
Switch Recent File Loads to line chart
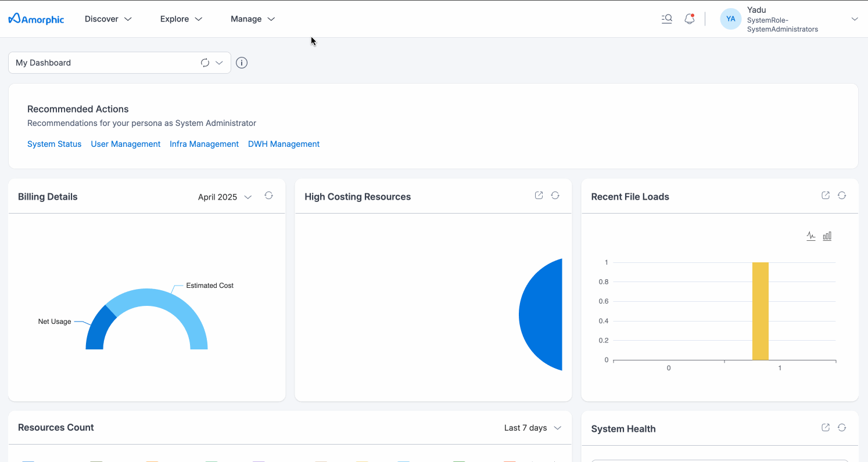(x=811, y=236)
